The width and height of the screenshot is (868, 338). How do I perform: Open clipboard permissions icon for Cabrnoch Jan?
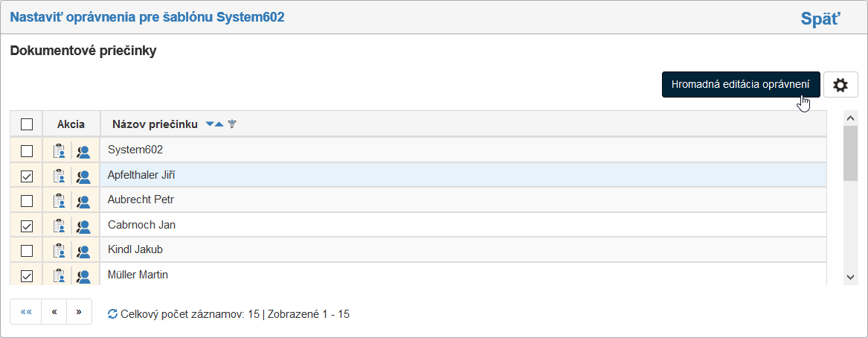click(59, 226)
